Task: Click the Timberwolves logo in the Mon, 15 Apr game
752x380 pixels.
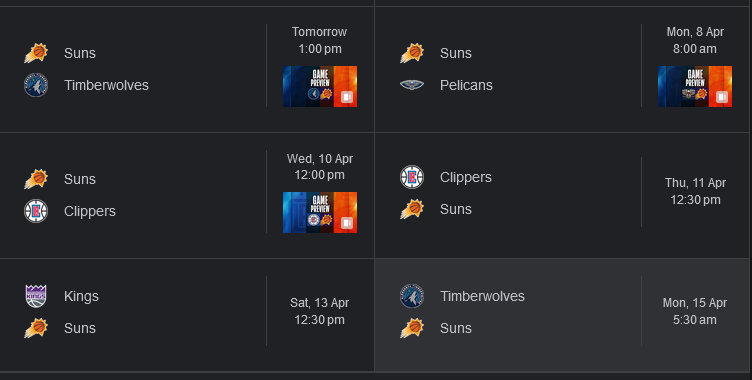Action: point(412,296)
